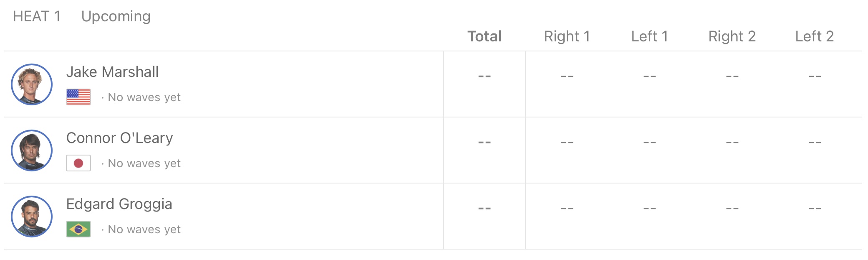Viewport: 868px width, 260px height.
Task: Click the USA flag icon
Action: pos(78,97)
